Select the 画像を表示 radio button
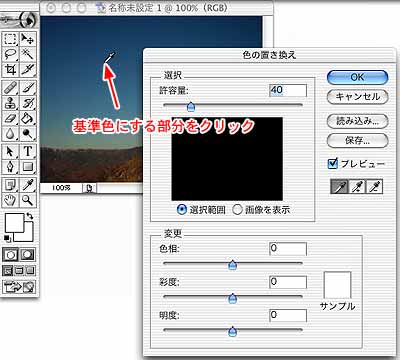The width and height of the screenshot is (400, 360). tap(237, 209)
